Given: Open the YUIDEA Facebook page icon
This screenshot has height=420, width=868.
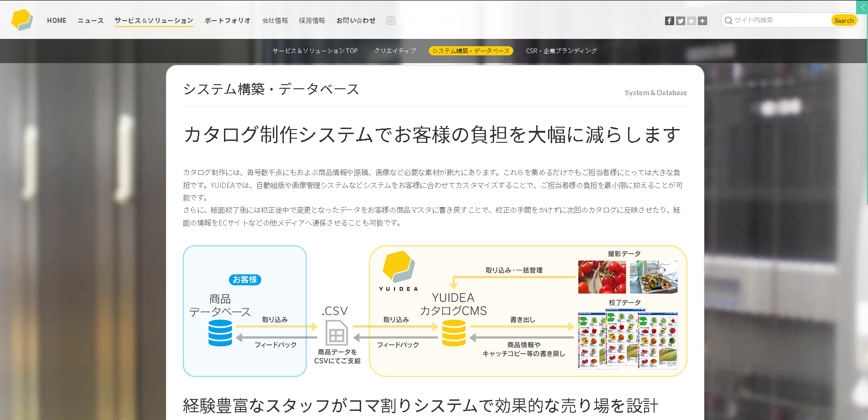Looking at the screenshot, I should (669, 21).
